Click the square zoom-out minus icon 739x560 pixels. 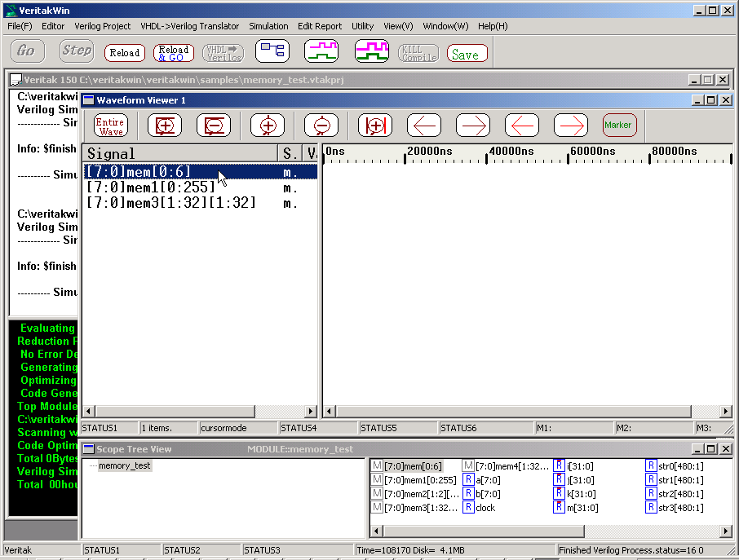coord(214,126)
